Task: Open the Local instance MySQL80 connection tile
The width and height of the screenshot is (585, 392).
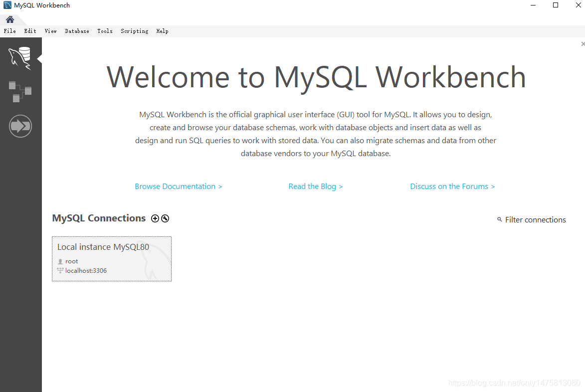Action: coord(112,259)
